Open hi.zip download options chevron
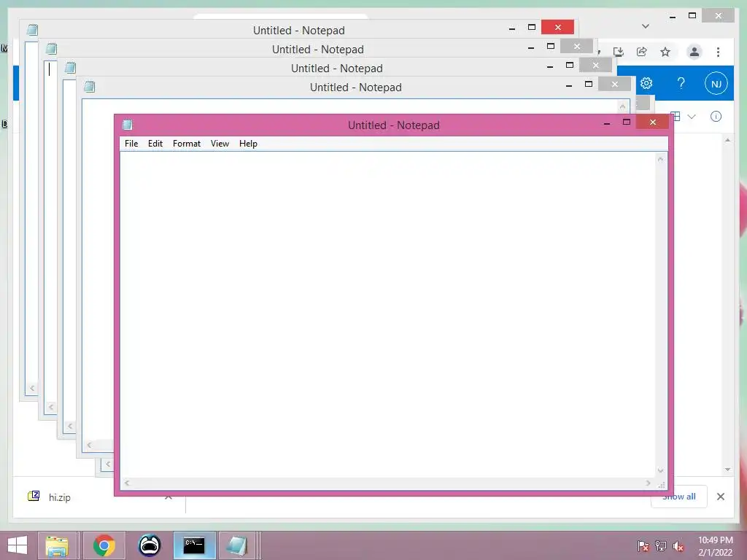Image resolution: width=747 pixels, height=560 pixels. (x=169, y=497)
